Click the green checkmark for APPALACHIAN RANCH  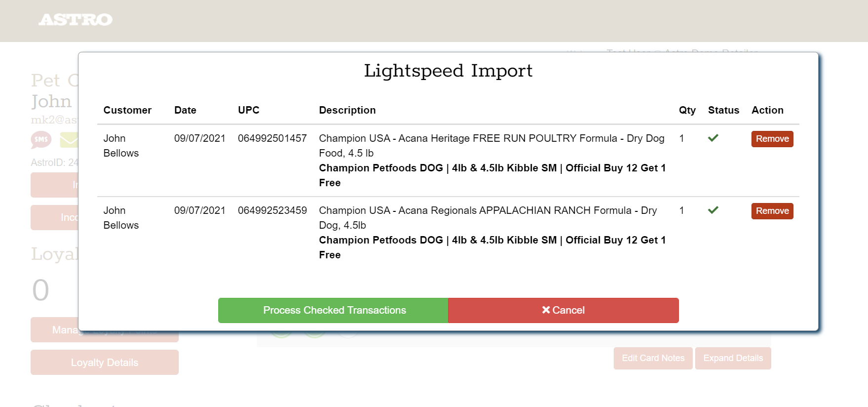point(713,210)
